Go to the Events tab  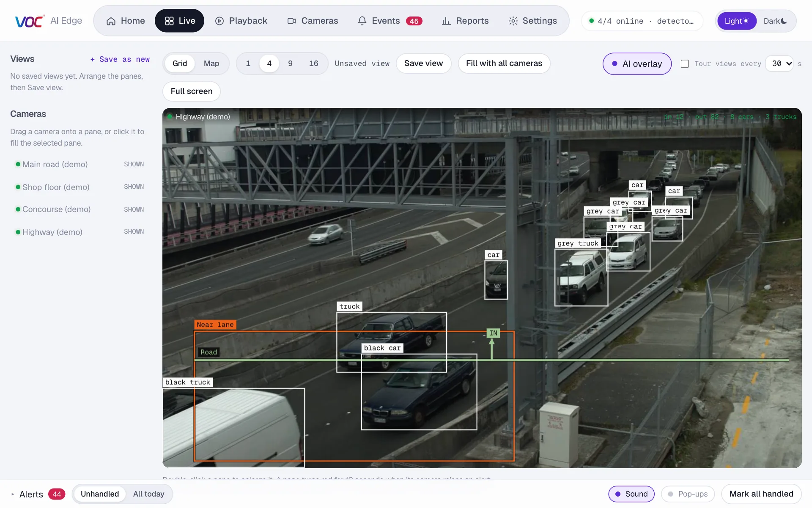(390, 21)
